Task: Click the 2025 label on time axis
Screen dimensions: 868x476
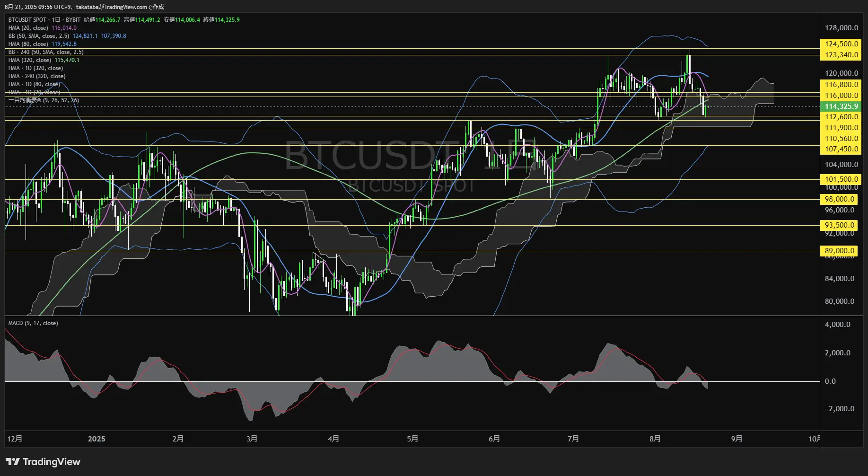Action: (x=96, y=439)
